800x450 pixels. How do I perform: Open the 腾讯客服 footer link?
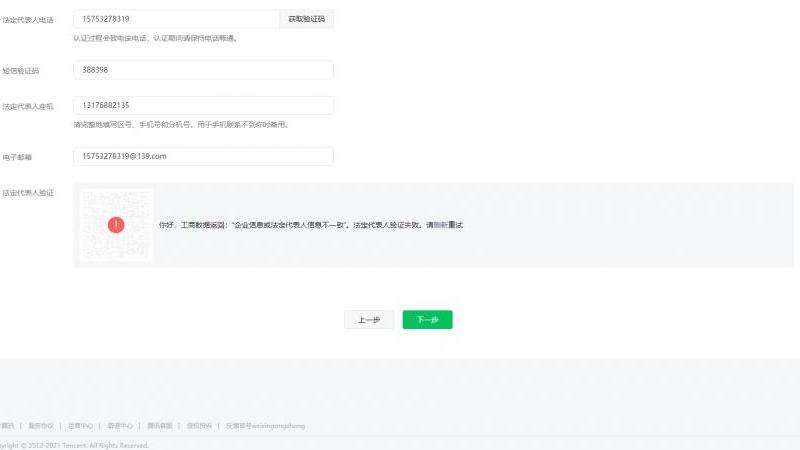point(159,425)
